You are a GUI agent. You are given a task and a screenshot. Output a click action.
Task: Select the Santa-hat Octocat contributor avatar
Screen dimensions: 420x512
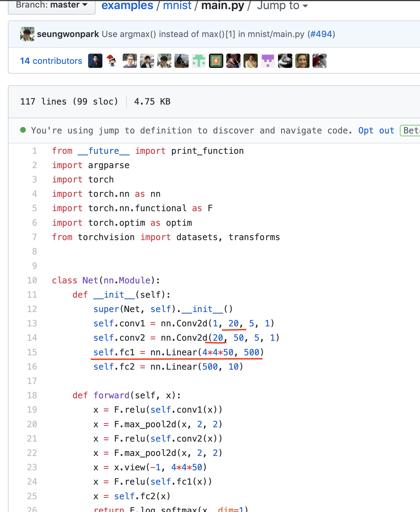tap(112, 61)
